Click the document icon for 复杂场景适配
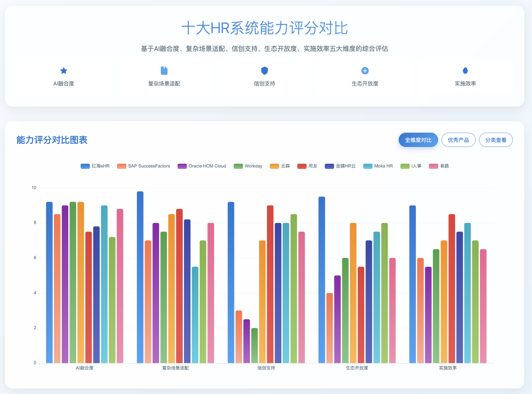Screen dimensions: 532x394 164,71
